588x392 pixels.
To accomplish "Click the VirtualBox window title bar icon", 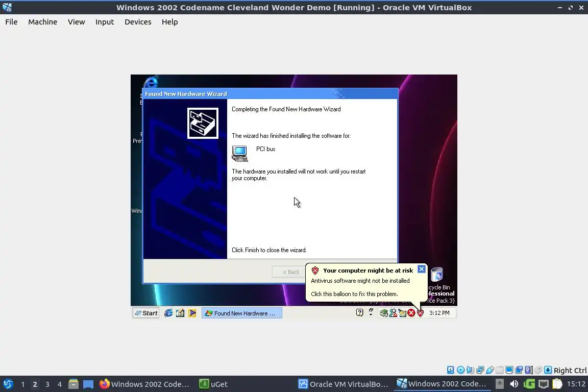I will point(7,7).
